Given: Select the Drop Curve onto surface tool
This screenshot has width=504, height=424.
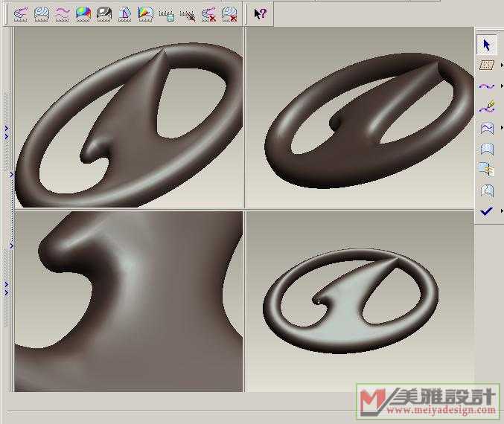Looking at the screenshot, I should click(487, 128).
